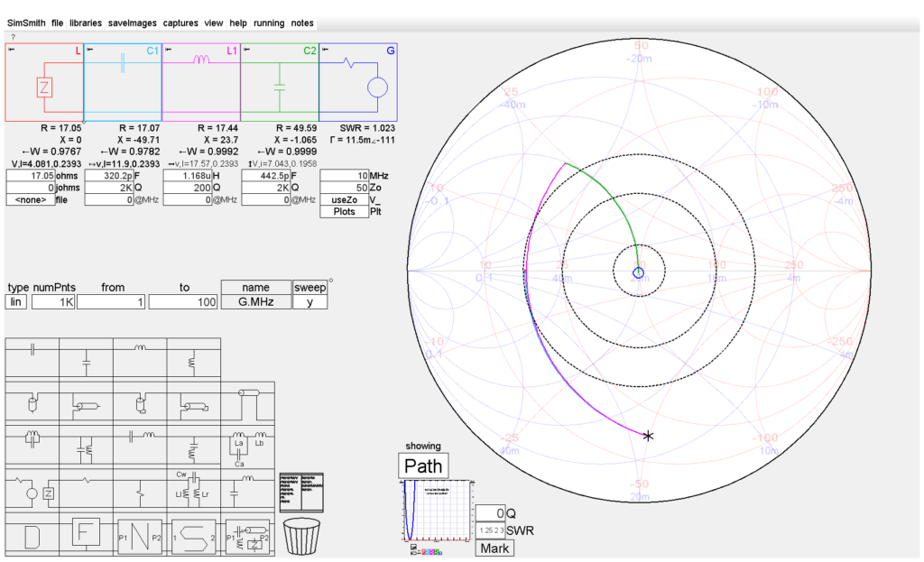Open the SimSmith menu
This screenshot has height=562, width=924.
(26, 23)
